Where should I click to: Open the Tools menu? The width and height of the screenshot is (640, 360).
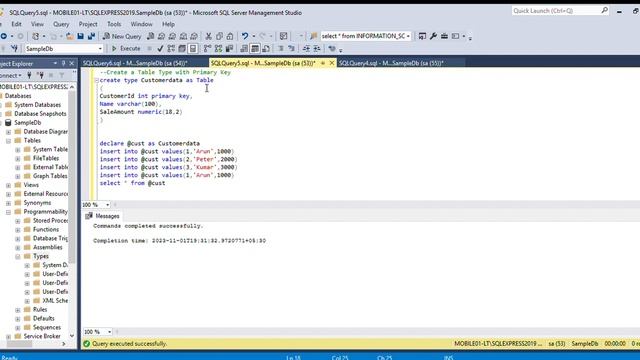point(114,24)
